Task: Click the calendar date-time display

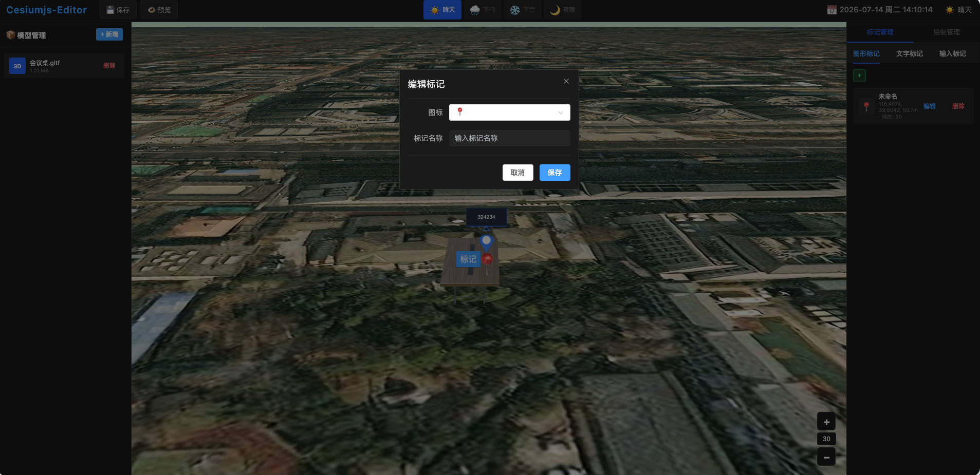Action: pos(879,10)
